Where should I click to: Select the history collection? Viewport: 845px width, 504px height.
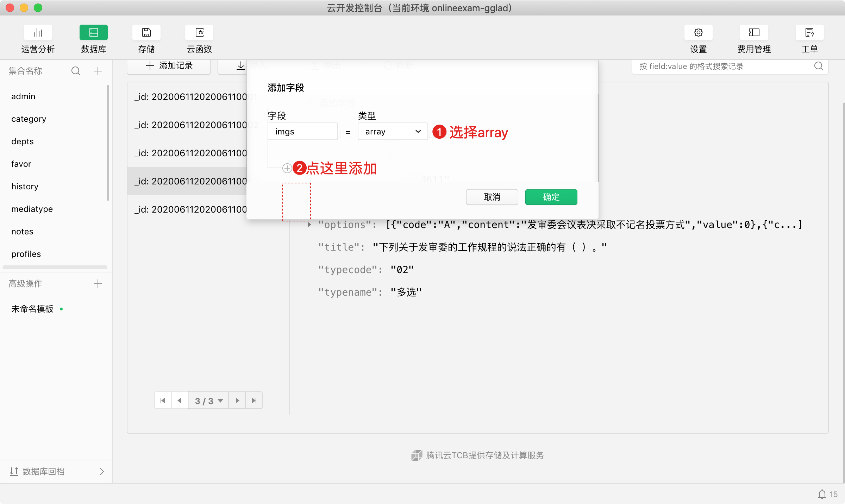click(x=25, y=187)
